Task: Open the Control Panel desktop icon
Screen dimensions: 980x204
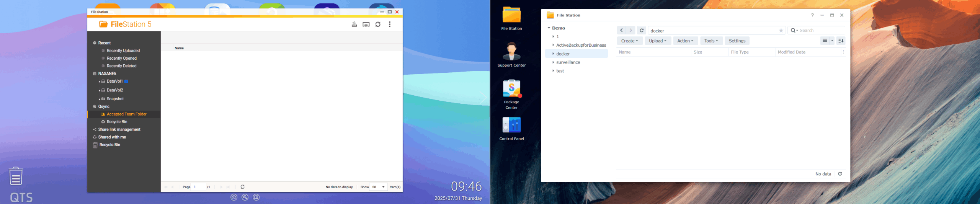Action: click(511, 129)
